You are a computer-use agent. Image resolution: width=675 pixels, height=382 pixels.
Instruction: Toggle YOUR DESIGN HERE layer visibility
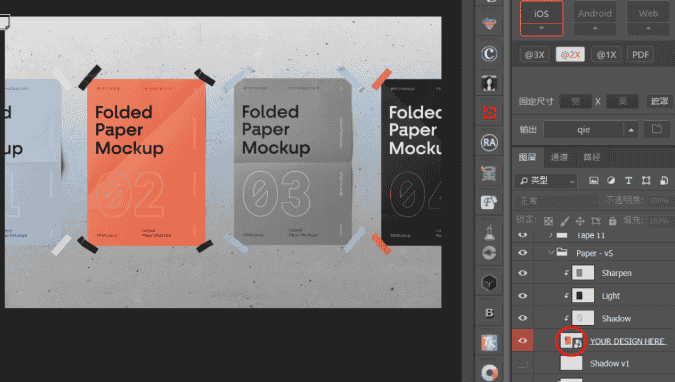(x=523, y=341)
